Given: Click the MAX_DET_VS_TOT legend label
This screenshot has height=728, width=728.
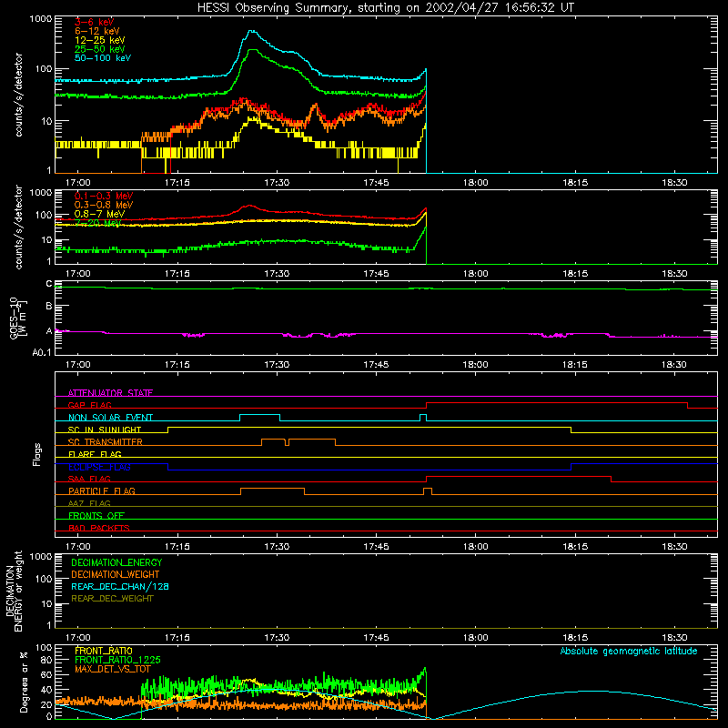Looking at the screenshot, I should tap(113, 669).
